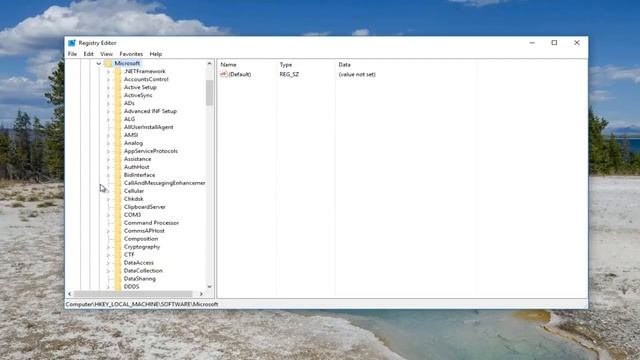Expand the ALG key arrow
The image size is (640, 360).
pos(108,119)
